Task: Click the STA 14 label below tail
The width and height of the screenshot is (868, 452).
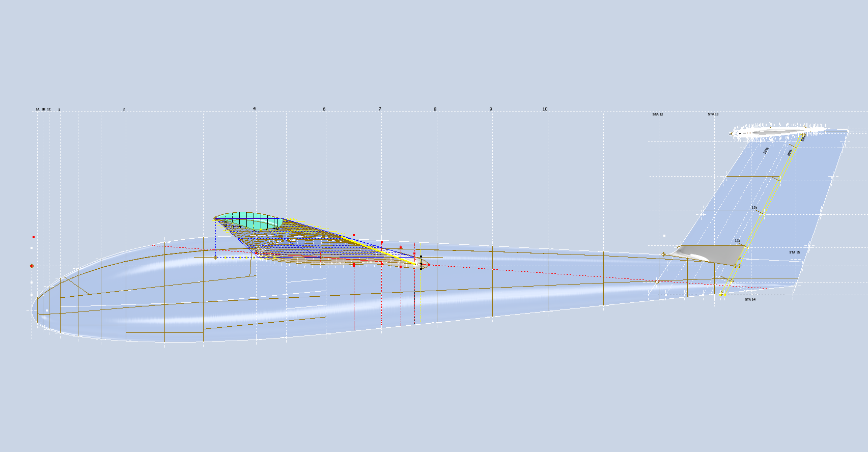Action: [x=750, y=300]
